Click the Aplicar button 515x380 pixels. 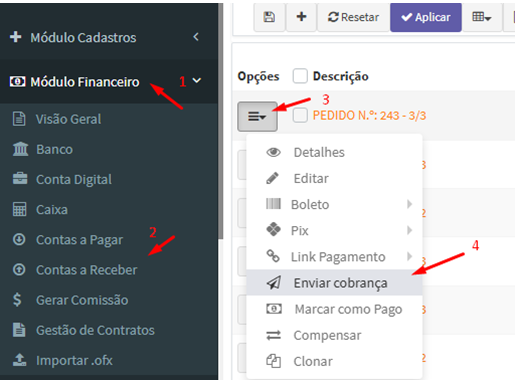(426, 17)
